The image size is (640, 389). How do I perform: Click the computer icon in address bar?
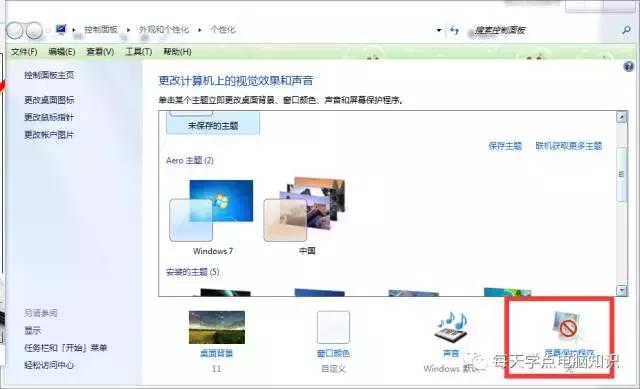61,29
